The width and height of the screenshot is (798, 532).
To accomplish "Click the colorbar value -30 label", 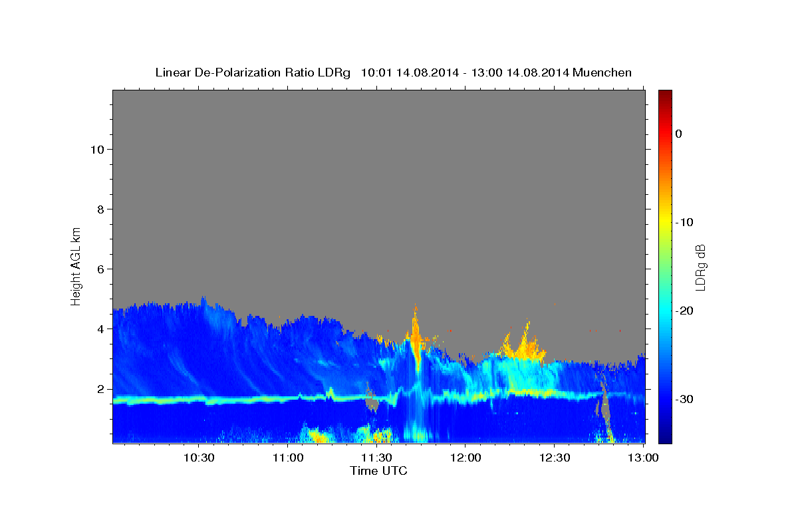I will coord(685,399).
